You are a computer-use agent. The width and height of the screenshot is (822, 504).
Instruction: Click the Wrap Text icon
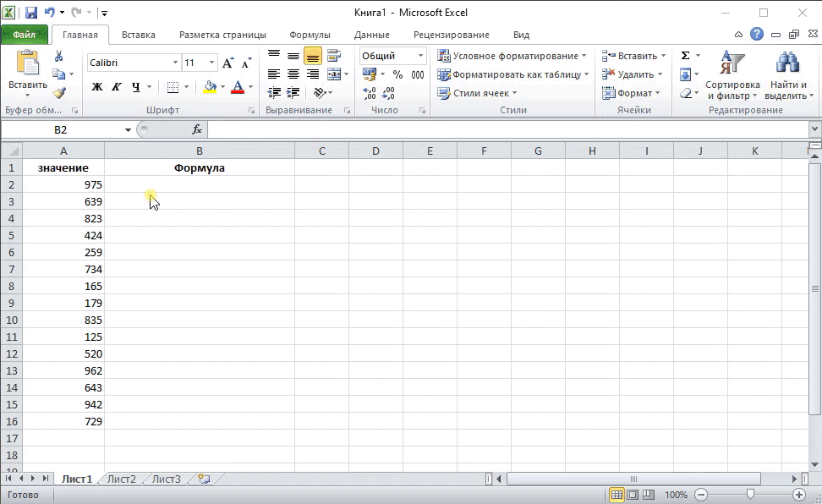334,55
